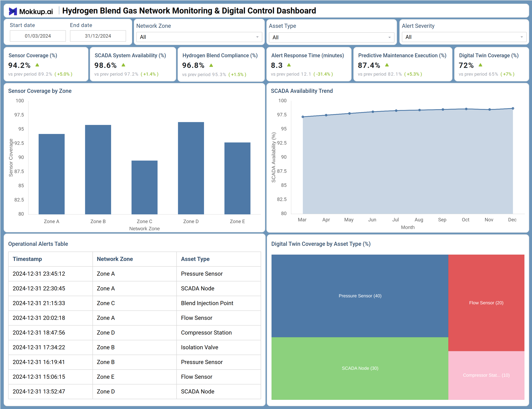Click the Dec data point on SCADA trend
This screenshot has width=532, height=409.
(x=513, y=108)
